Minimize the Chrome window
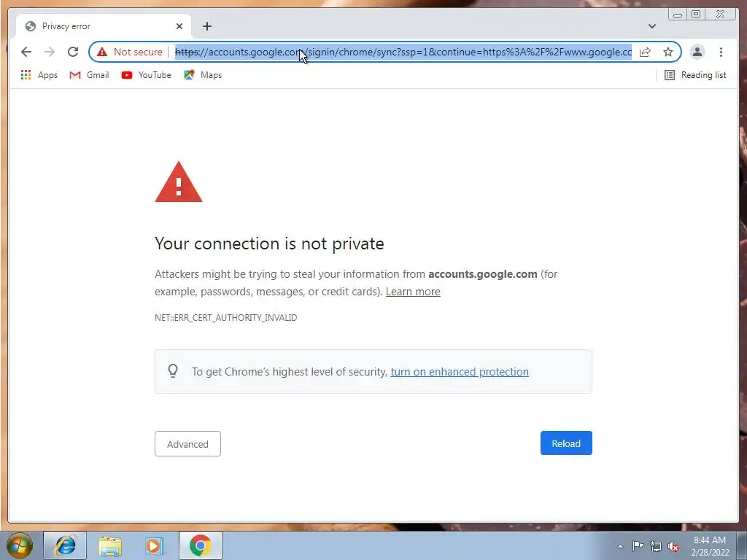Viewport: 747px width, 560px height. (678, 15)
